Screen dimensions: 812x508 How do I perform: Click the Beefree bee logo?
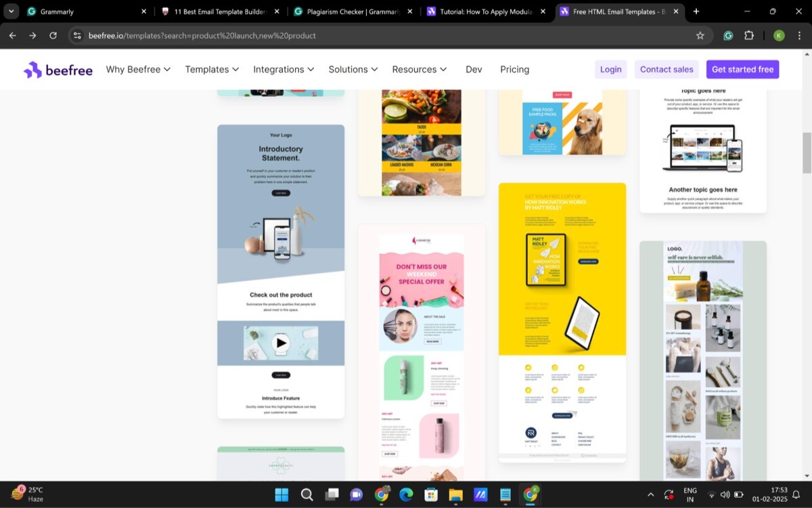(x=32, y=69)
